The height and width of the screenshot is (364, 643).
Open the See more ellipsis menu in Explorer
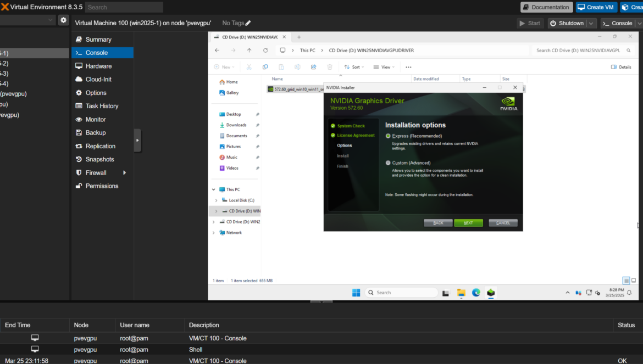pos(408,67)
